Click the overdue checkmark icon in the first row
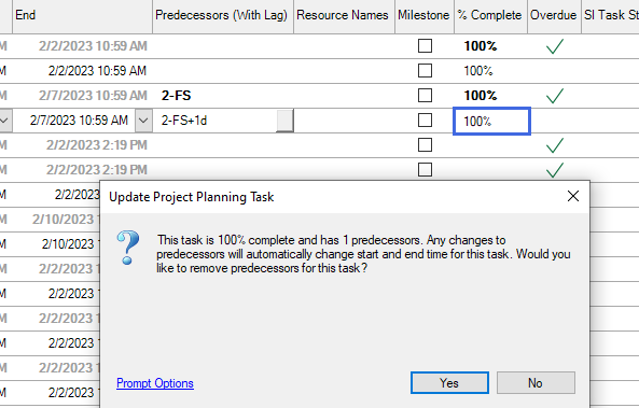The height and width of the screenshot is (408, 640). (x=554, y=46)
